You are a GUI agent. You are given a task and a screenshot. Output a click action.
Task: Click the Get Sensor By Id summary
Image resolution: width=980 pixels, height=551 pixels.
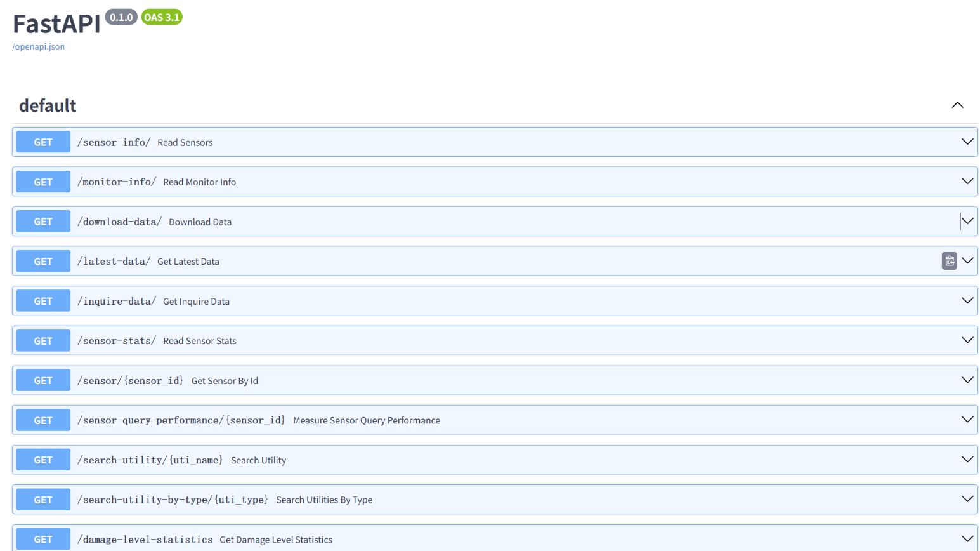pyautogui.click(x=225, y=381)
